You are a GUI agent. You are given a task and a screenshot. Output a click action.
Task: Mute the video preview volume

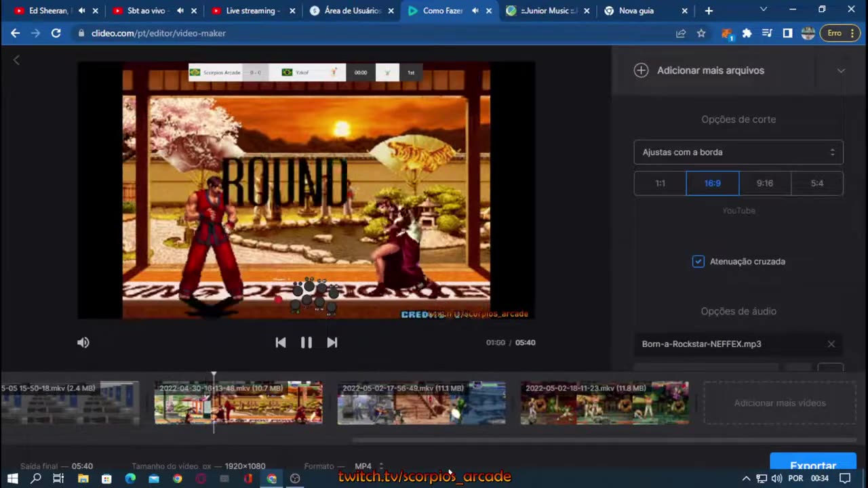[x=83, y=342]
